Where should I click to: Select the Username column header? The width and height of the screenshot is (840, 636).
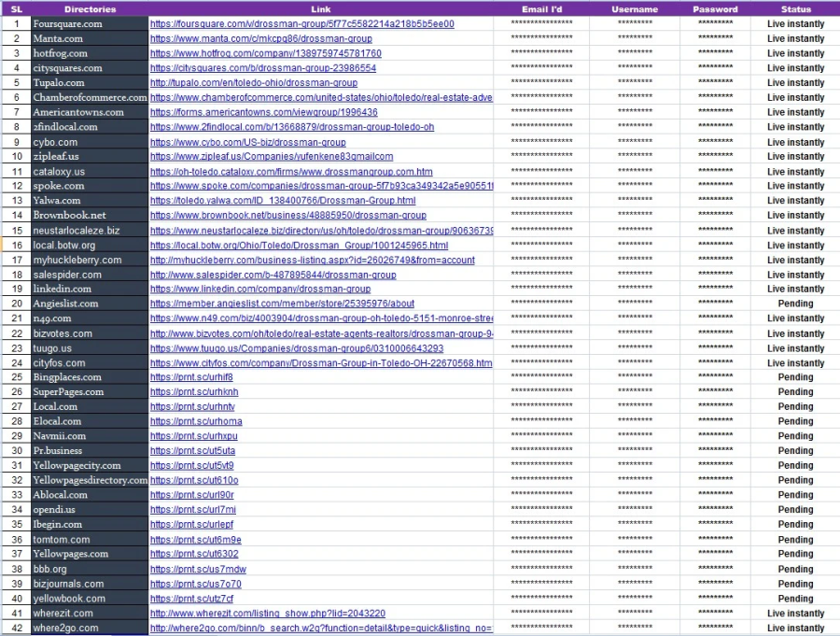coord(635,9)
